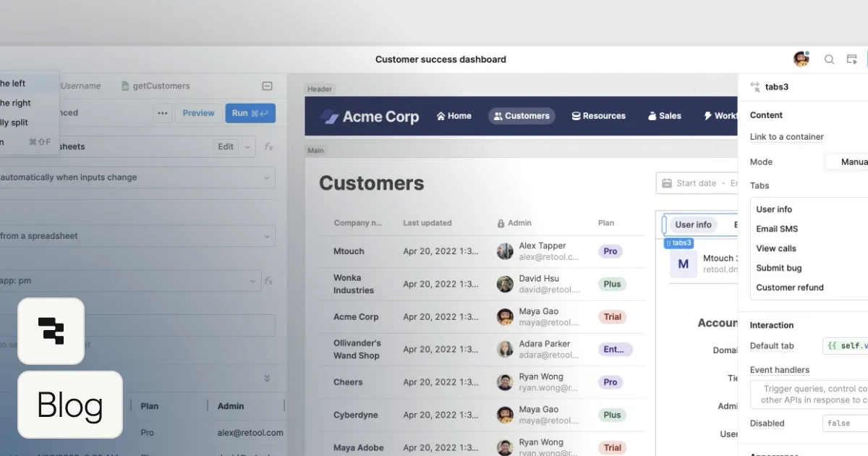Image resolution: width=868 pixels, height=456 pixels.
Task: Open the dropdown arrow next to Edit
Action: coord(247,146)
